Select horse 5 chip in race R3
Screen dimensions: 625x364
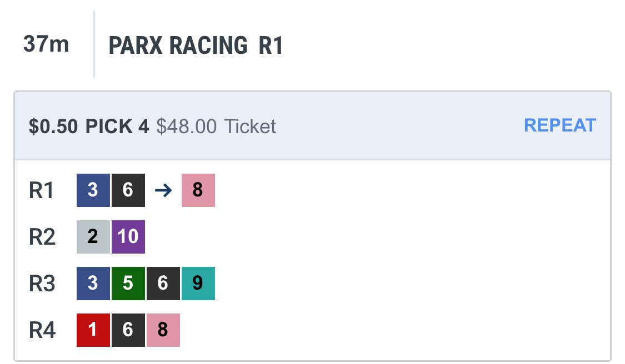128,284
